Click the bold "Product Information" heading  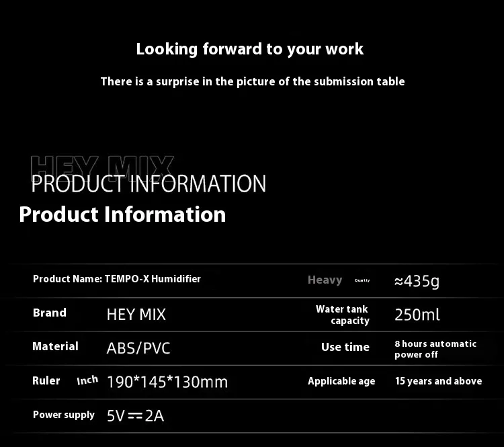(122, 214)
